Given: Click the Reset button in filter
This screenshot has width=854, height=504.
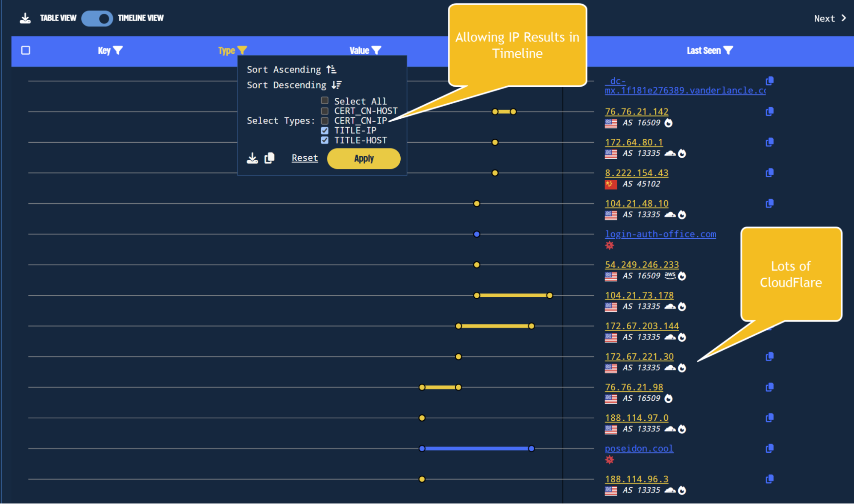Looking at the screenshot, I should click(304, 158).
